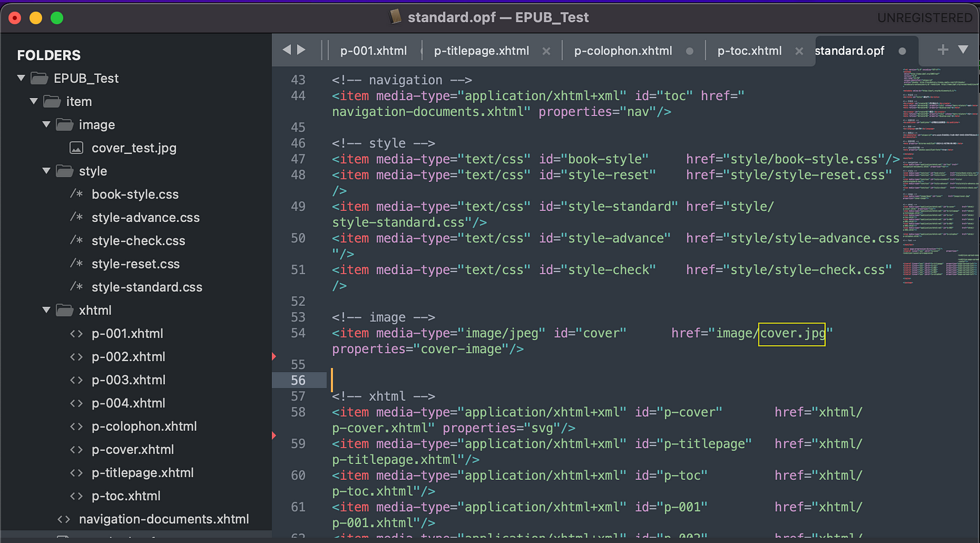Open the tab list dropdown triangle
The image size is (980, 543).
pos(963,50)
